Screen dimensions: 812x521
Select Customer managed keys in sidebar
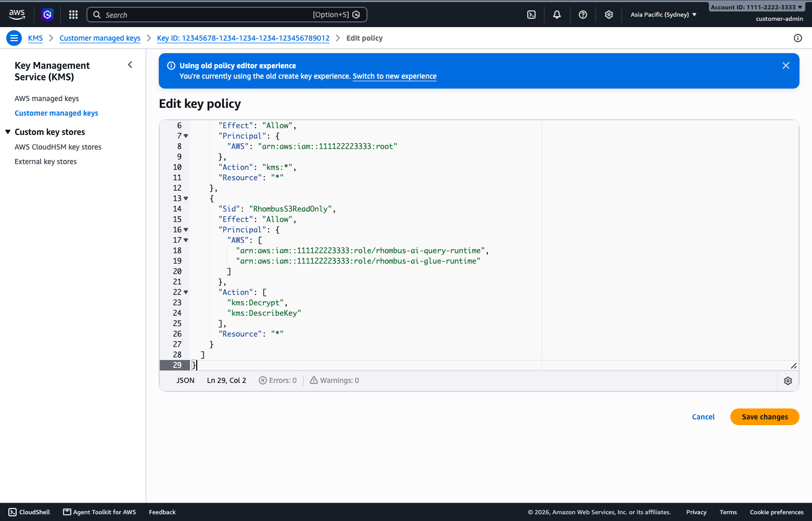(56, 113)
